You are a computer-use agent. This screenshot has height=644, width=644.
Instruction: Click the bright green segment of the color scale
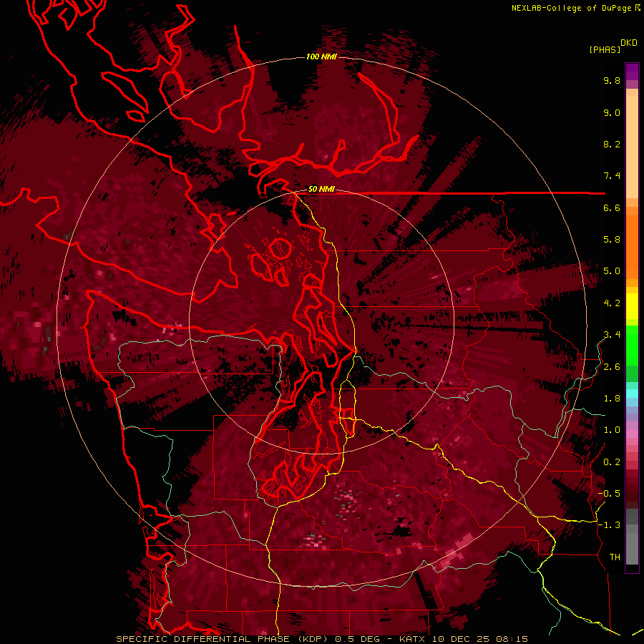[632, 344]
